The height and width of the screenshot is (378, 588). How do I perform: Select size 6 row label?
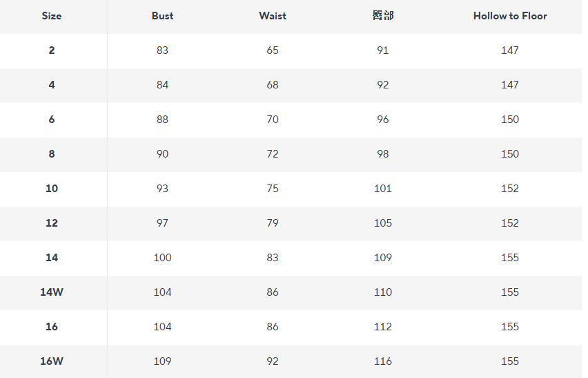tap(52, 120)
